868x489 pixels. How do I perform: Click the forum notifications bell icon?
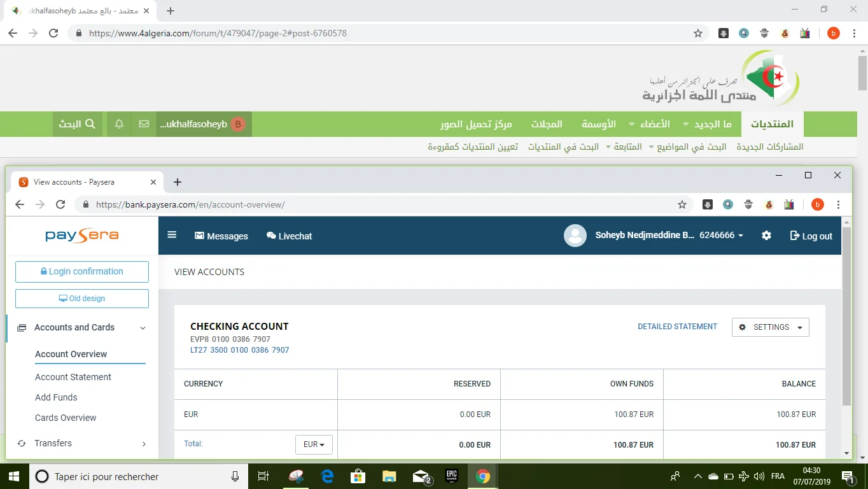119,124
